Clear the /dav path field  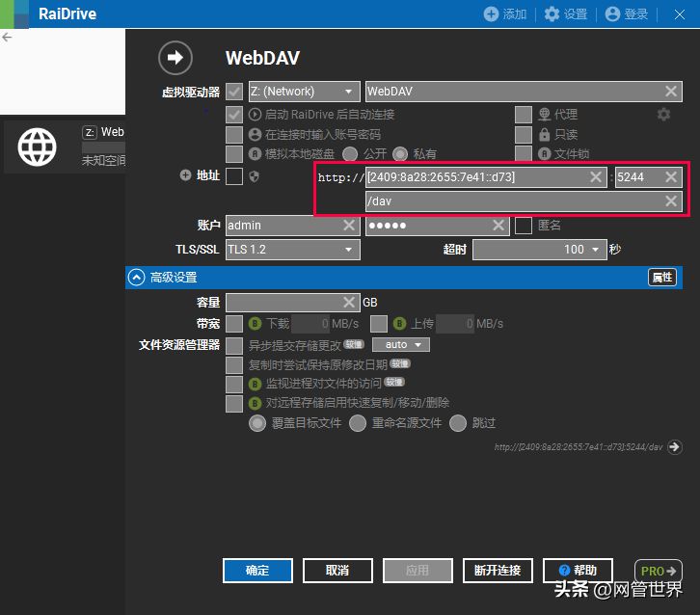(670, 201)
